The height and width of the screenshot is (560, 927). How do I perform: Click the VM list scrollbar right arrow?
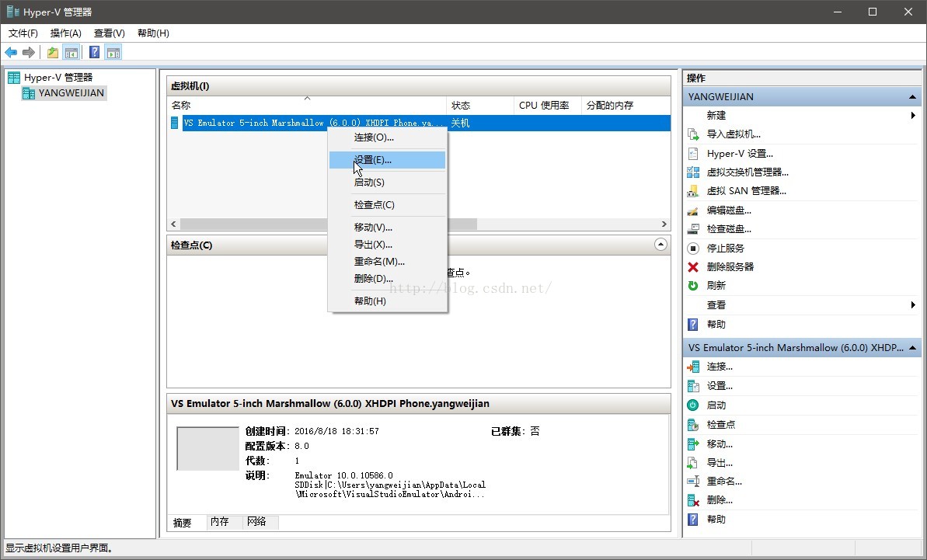[x=664, y=224]
